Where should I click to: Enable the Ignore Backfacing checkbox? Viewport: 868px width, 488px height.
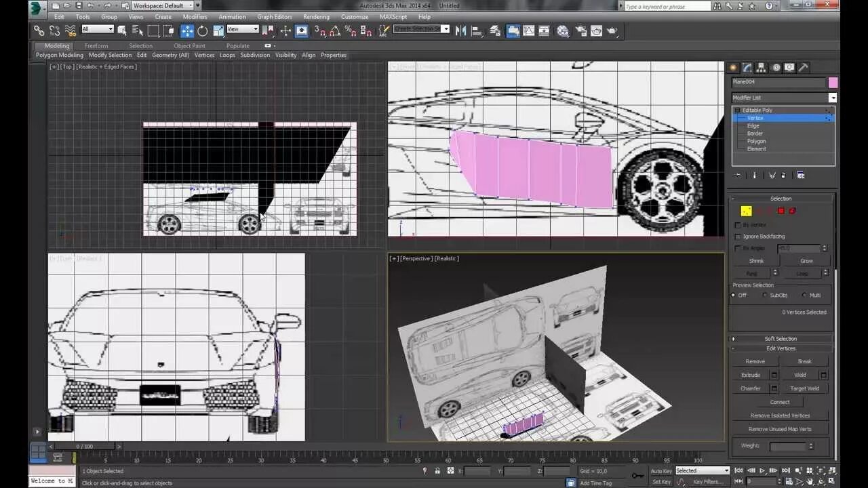738,237
